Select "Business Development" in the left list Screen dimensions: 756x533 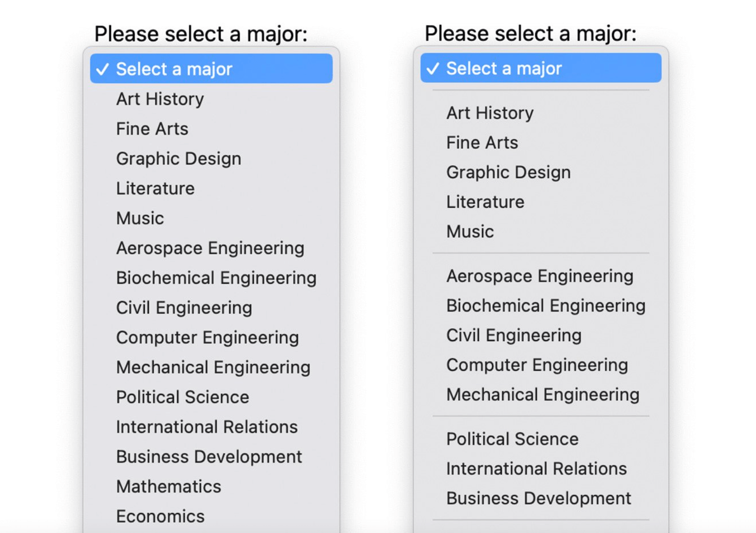click(209, 457)
